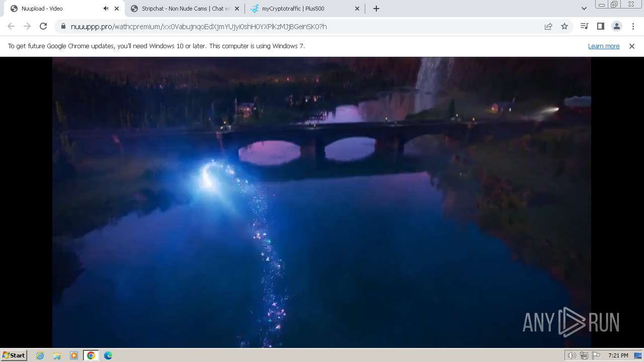Open the 7:21 PM clock
Viewport: 644px width, 362px height.
pyautogui.click(x=618, y=355)
